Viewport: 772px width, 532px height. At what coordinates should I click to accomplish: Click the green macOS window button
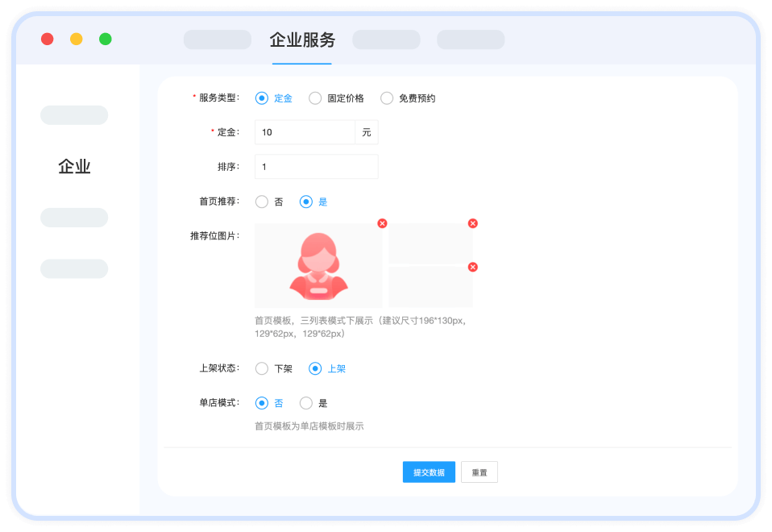(x=106, y=39)
